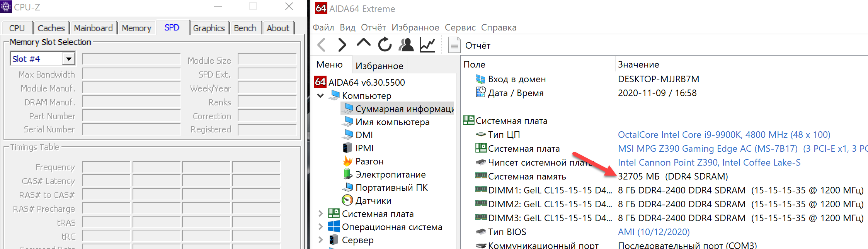
Task: Select Суммарная информация tree item
Action: pyautogui.click(x=398, y=109)
